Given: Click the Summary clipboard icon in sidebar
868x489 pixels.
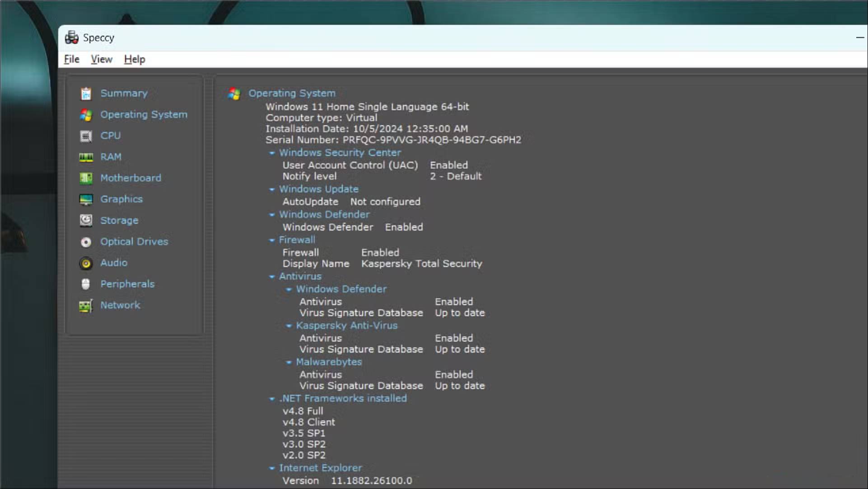Looking at the screenshot, I should [x=86, y=94].
